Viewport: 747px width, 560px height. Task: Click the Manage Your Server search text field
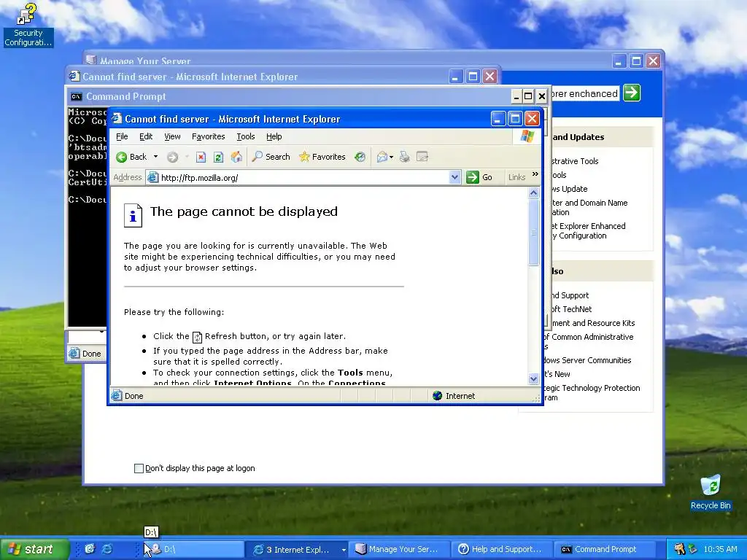(x=585, y=93)
